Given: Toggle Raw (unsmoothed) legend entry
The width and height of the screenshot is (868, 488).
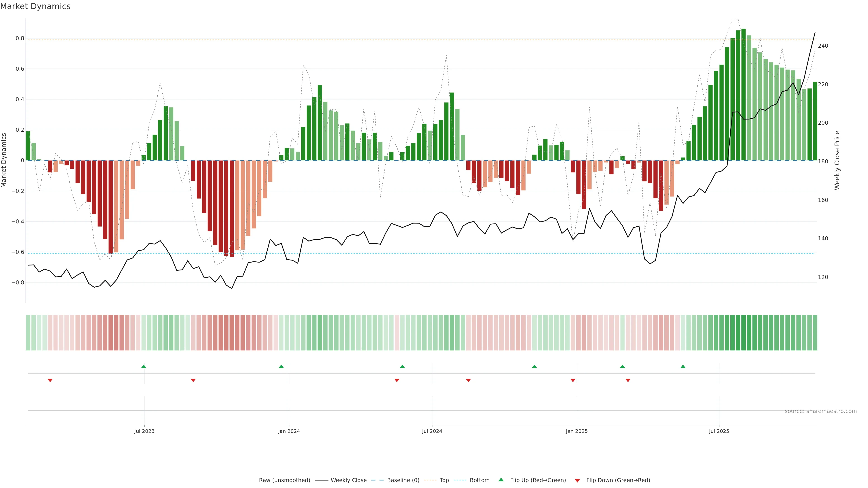Looking at the screenshot, I should [284, 480].
